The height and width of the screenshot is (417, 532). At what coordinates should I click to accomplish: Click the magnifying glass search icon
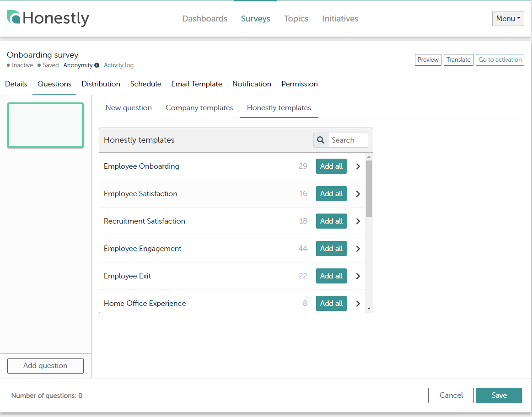(x=321, y=140)
